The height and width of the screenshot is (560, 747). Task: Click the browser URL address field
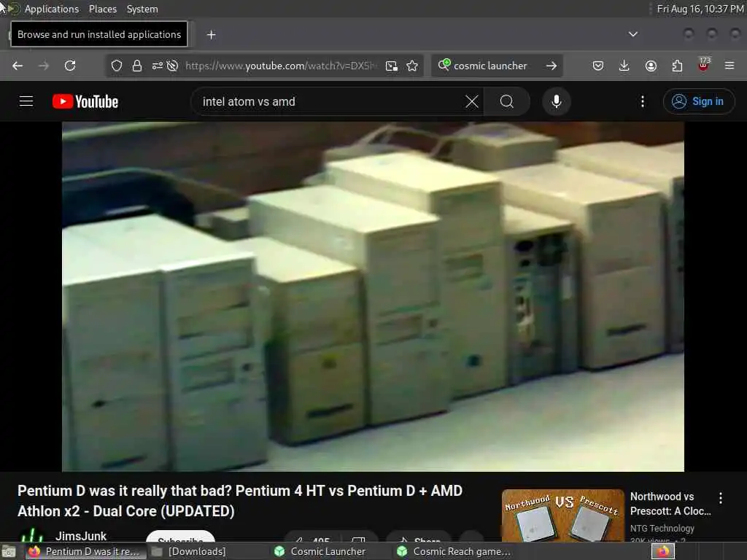point(281,66)
